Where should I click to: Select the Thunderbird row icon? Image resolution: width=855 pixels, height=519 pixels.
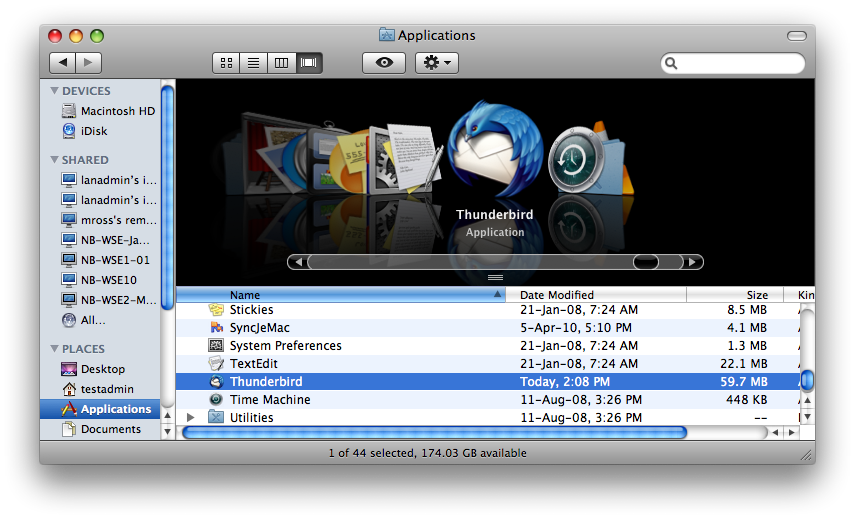click(216, 382)
